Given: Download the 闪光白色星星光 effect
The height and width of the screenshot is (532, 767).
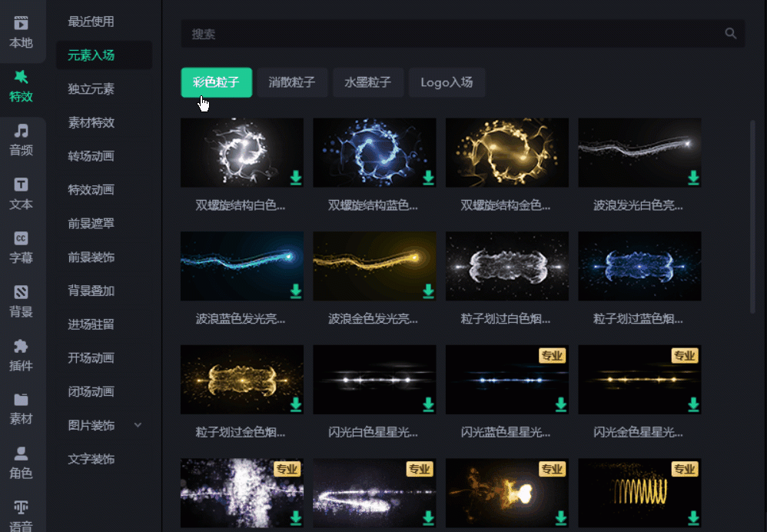Looking at the screenshot, I should [428, 404].
